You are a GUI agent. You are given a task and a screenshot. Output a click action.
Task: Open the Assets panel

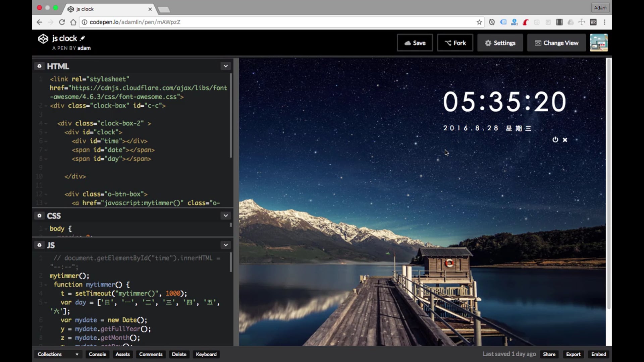[x=122, y=354]
